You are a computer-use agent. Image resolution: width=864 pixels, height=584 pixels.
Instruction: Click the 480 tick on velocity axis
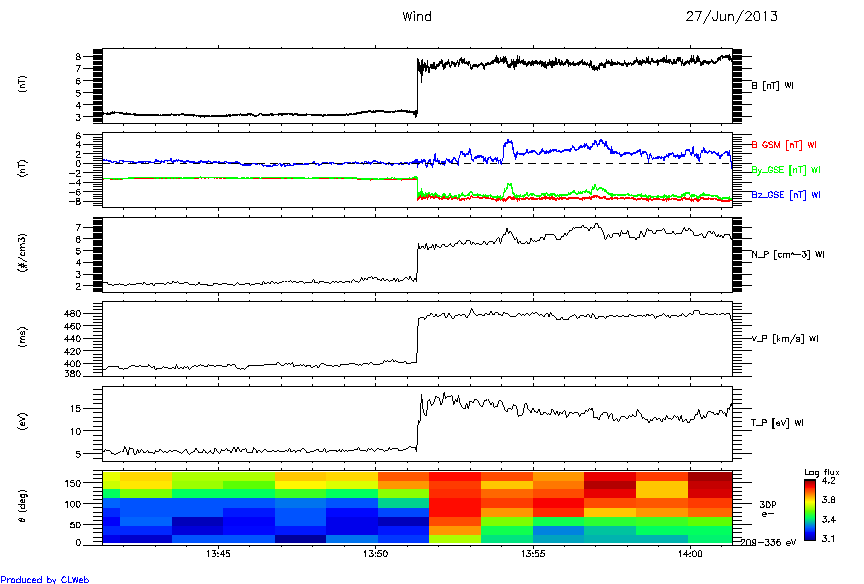coord(73,313)
